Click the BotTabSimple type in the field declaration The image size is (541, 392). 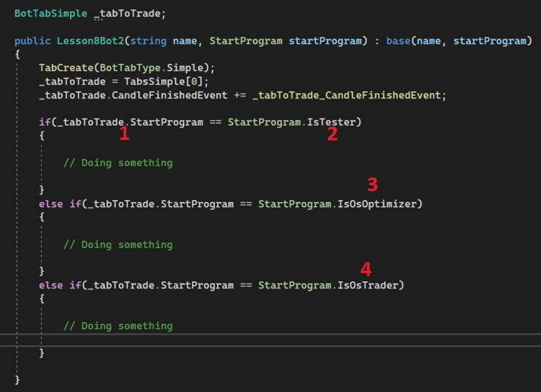(x=51, y=14)
